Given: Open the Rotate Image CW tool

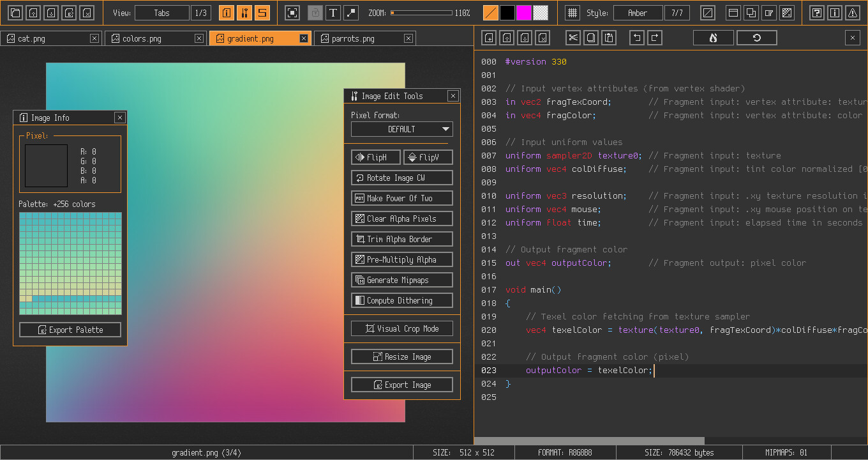Looking at the screenshot, I should click(x=401, y=178).
